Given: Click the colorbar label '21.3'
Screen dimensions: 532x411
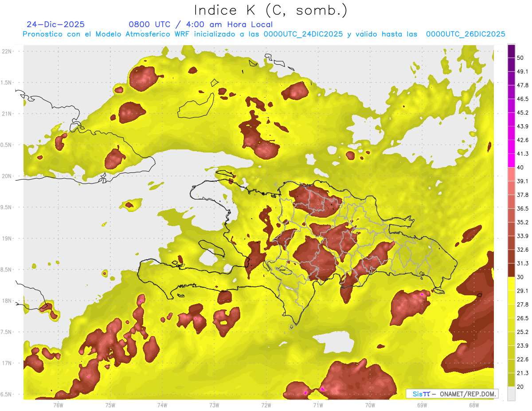Looking at the screenshot, I should pos(523,373).
